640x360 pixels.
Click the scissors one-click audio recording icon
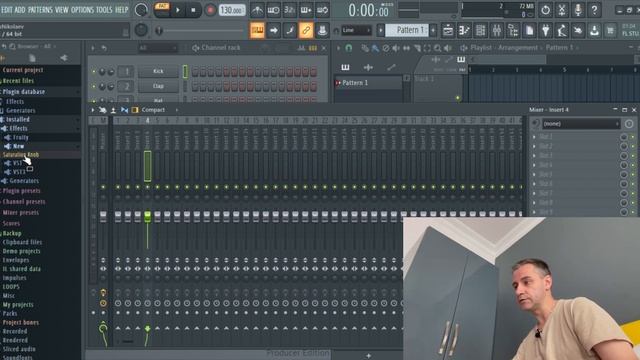(562, 10)
